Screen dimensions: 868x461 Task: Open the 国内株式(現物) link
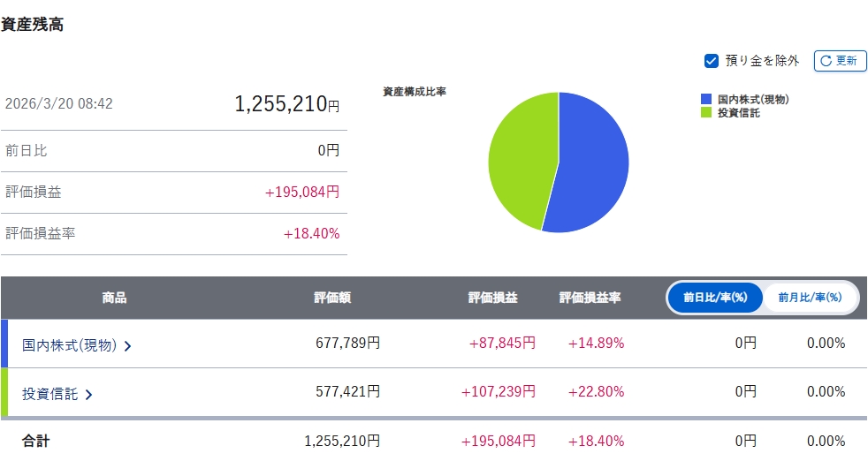(69, 345)
